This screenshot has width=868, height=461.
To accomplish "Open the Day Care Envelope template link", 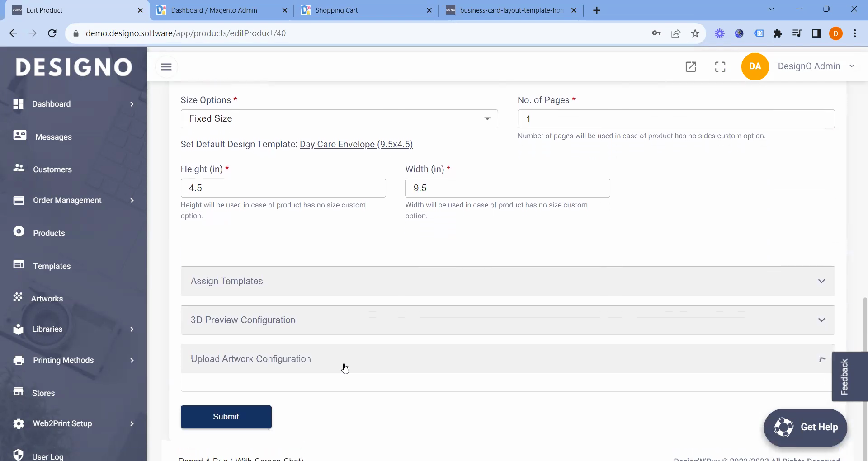I will [x=356, y=145].
